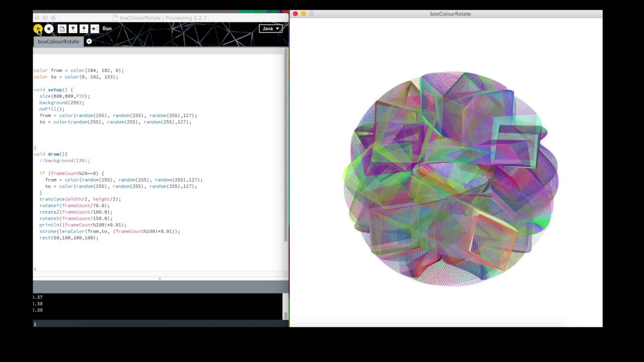The image size is (644, 362).
Task: Click the editor vertical scrollbar
Action: (x=286, y=146)
